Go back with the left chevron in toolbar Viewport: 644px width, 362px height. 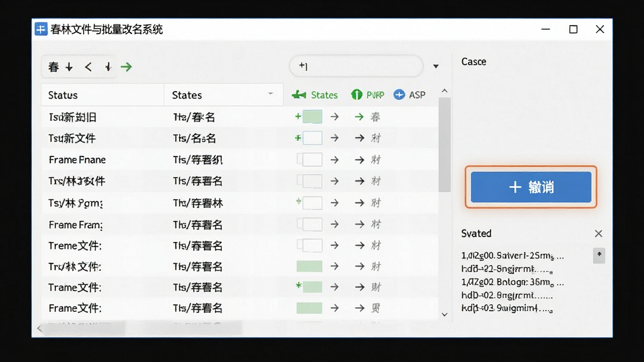[88, 67]
